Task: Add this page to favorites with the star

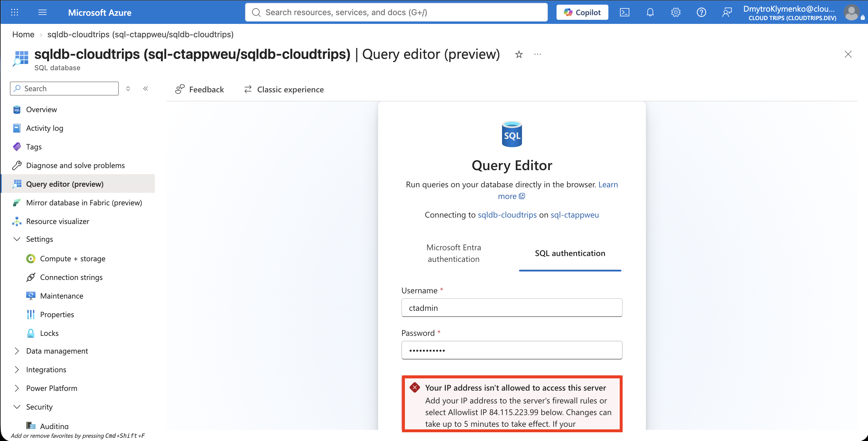Action: pos(519,54)
